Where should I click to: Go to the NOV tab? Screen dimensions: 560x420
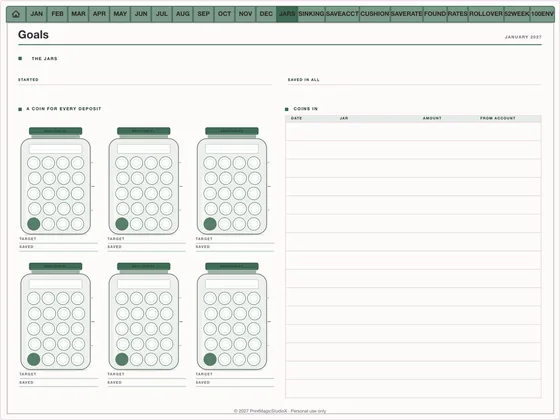tap(245, 14)
